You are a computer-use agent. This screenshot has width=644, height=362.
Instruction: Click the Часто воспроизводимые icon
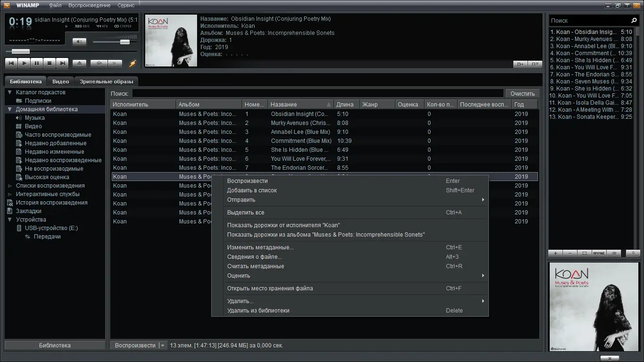click(x=19, y=135)
